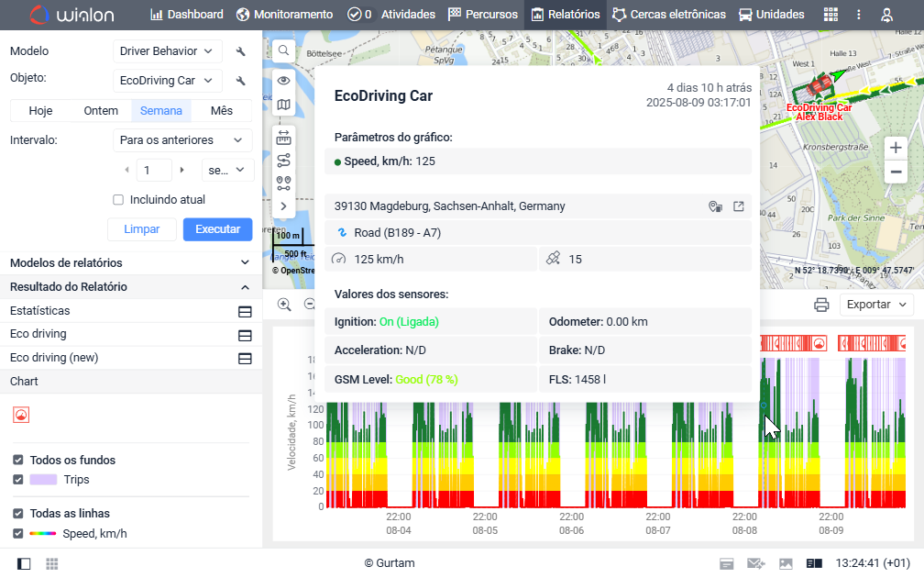Uncheck the Speed, km/h line checkbox

click(18, 534)
